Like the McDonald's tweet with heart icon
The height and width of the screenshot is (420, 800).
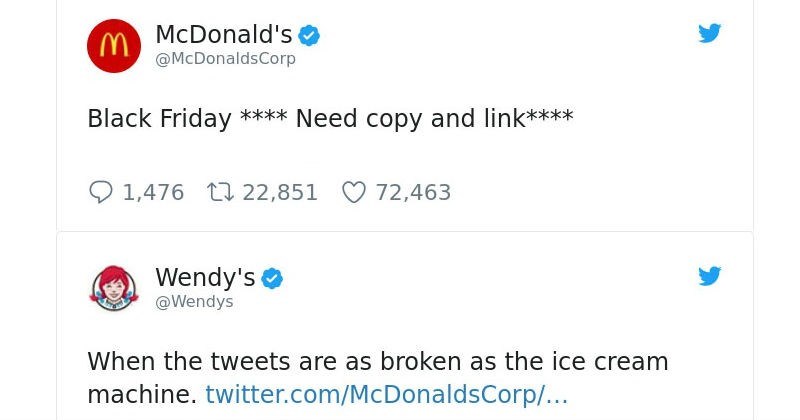point(354,192)
